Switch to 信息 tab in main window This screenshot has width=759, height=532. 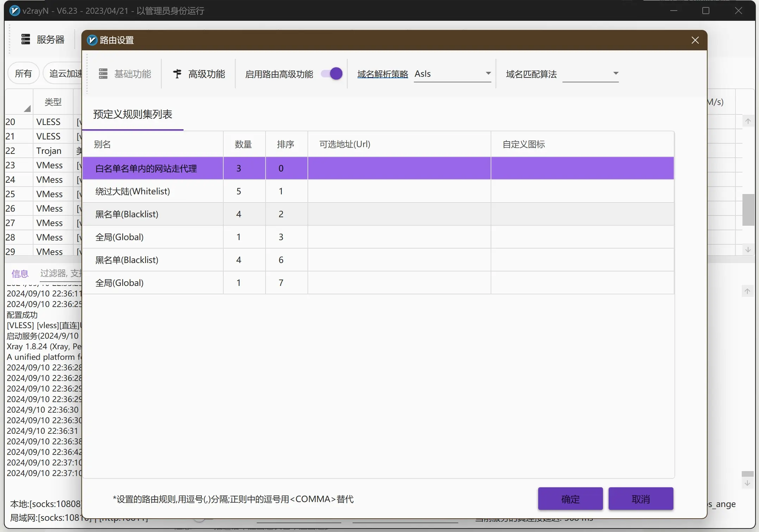click(x=20, y=274)
